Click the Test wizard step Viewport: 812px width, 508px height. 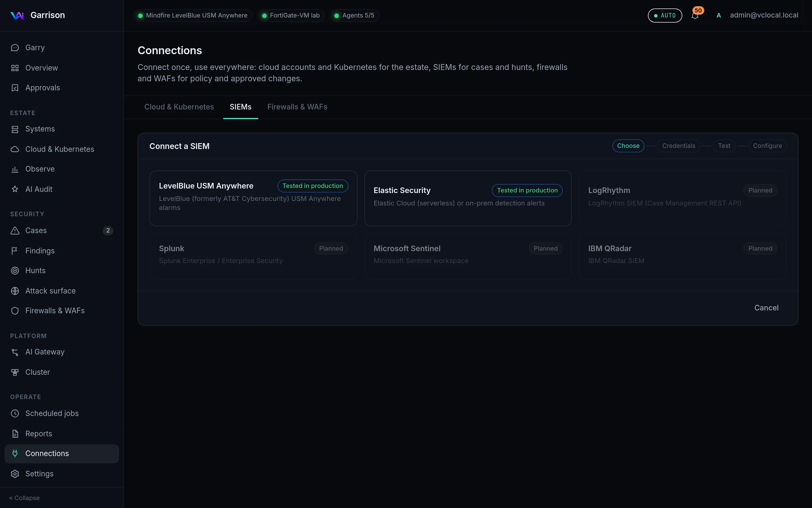[724, 146]
